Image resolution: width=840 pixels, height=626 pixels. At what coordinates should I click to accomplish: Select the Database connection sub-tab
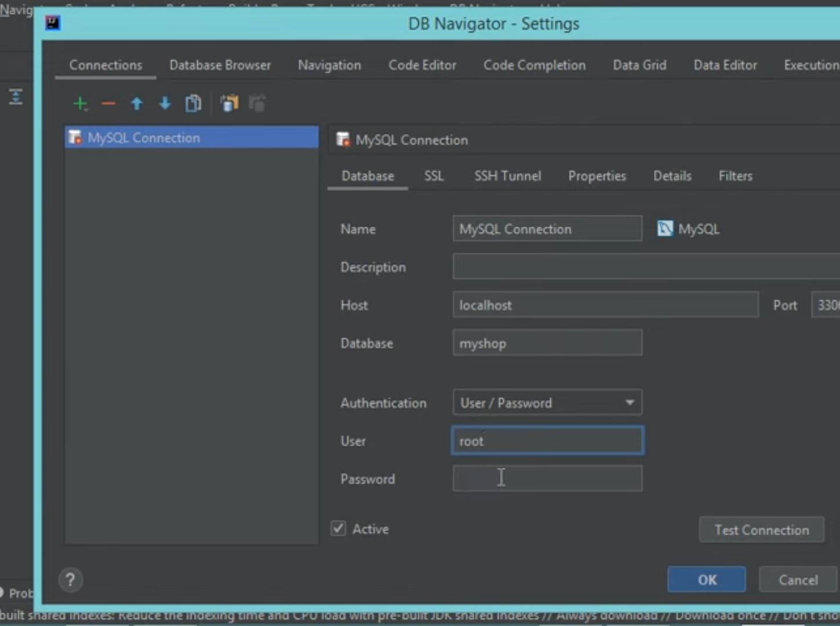click(x=368, y=176)
